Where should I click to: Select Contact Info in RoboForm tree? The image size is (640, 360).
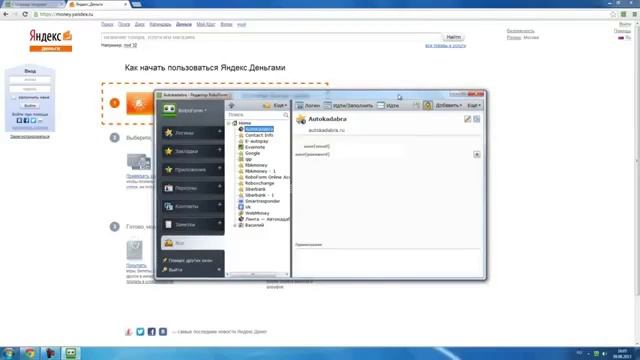pos(259,135)
